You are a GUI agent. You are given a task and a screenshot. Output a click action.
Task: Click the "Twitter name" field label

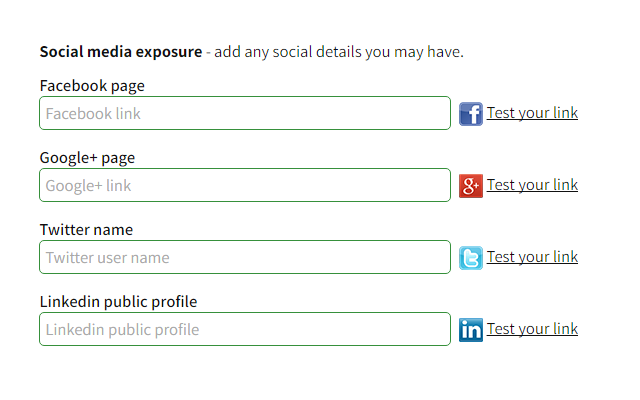(86, 230)
